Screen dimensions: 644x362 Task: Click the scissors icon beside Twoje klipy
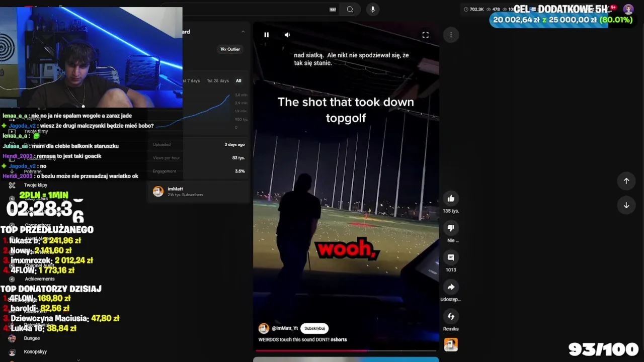point(12,185)
